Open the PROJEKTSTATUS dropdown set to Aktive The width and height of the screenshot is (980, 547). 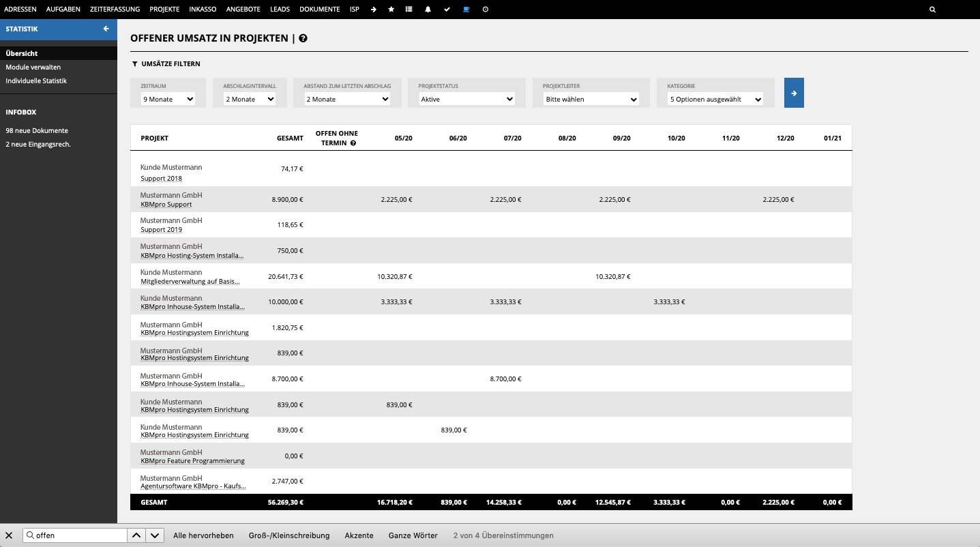coord(466,98)
